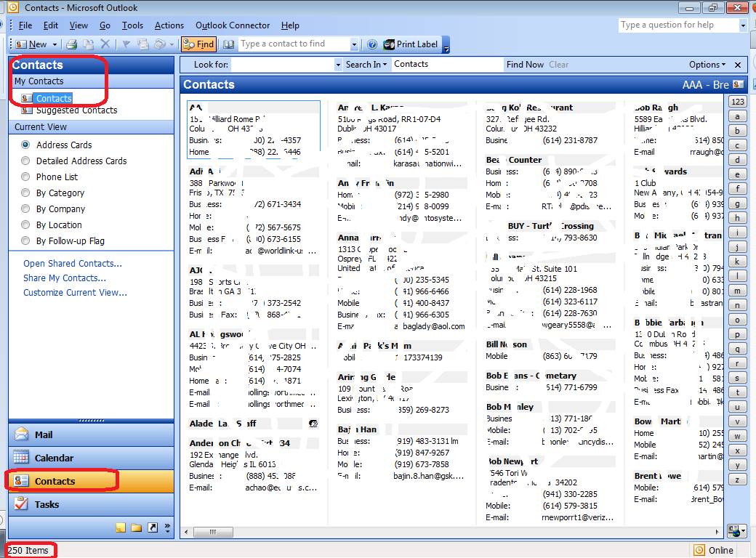Click the horizontal scrollbar right arrow
Image resolution: width=756 pixels, height=558 pixels.
tap(717, 532)
